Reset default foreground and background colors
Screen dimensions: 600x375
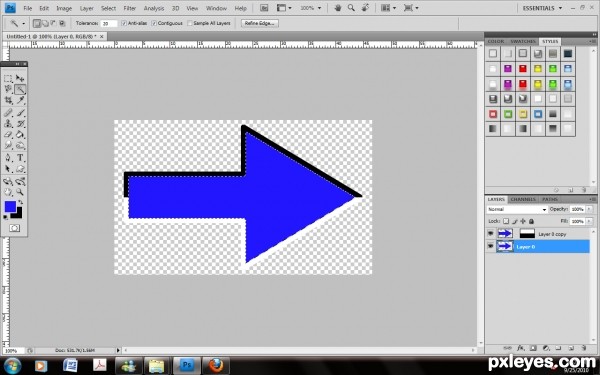[x=6, y=217]
